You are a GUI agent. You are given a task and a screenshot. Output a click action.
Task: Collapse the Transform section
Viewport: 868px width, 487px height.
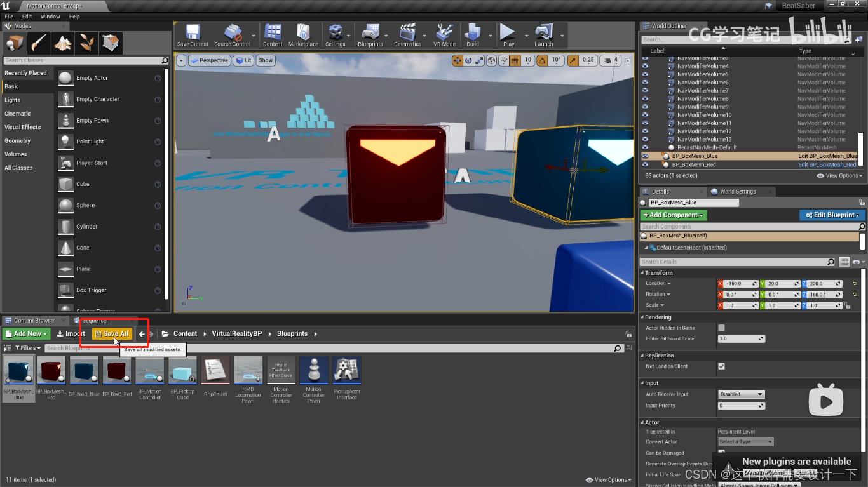pos(642,273)
